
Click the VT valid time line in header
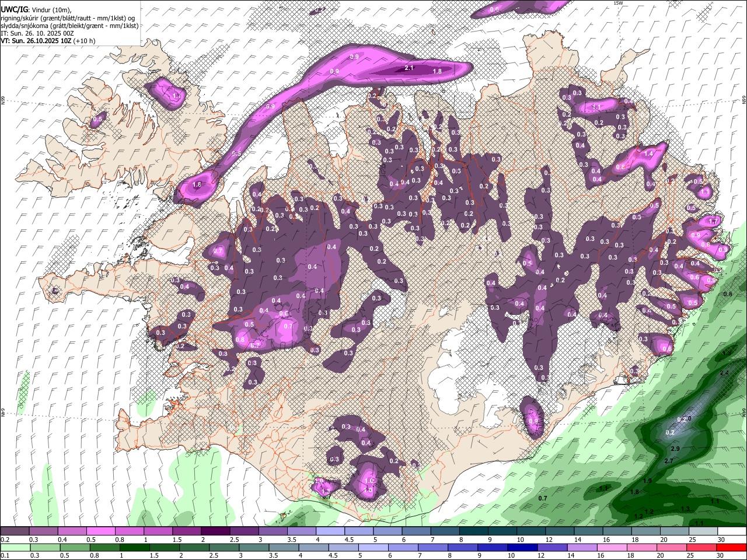48,41
